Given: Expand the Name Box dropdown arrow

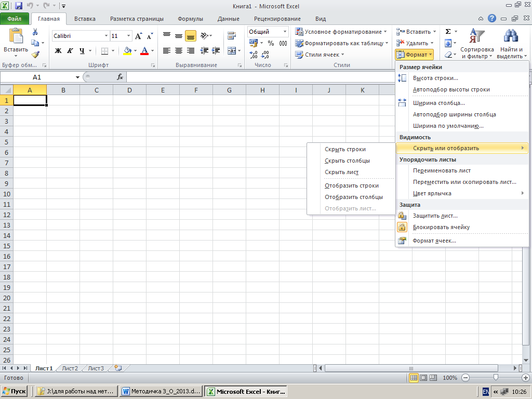Looking at the screenshot, I should (77, 77).
